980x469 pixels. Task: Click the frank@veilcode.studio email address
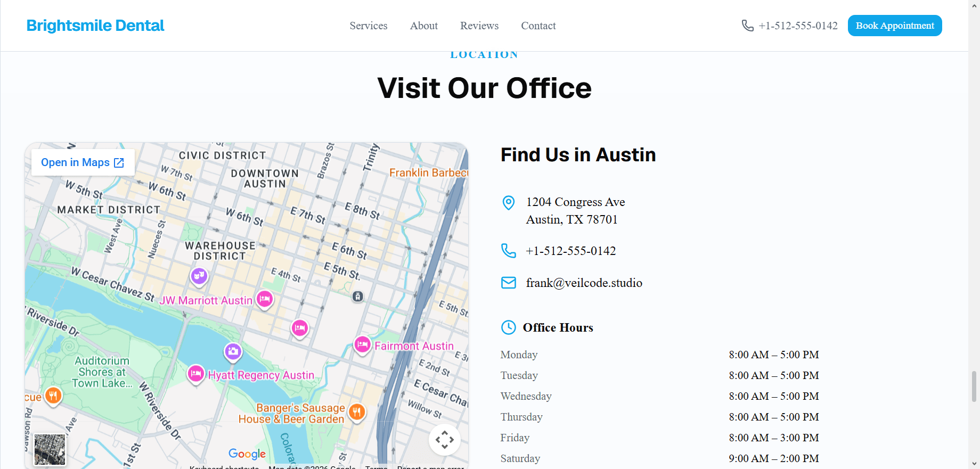(x=584, y=283)
